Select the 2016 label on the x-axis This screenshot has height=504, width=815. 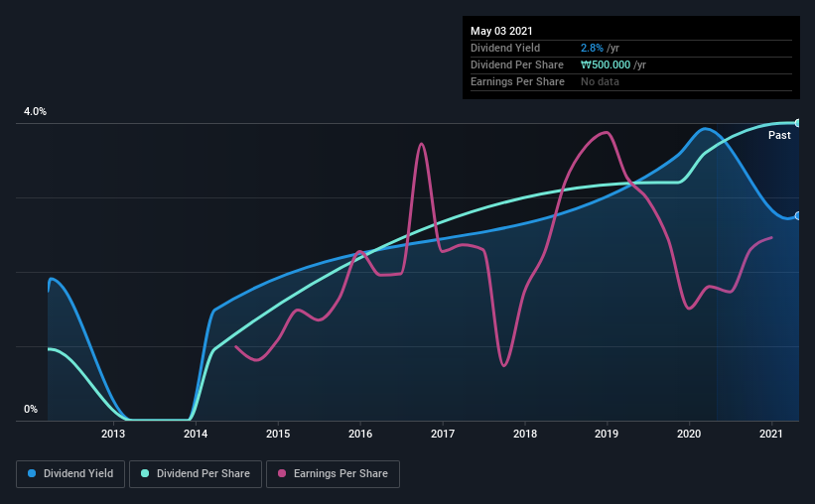click(x=360, y=434)
